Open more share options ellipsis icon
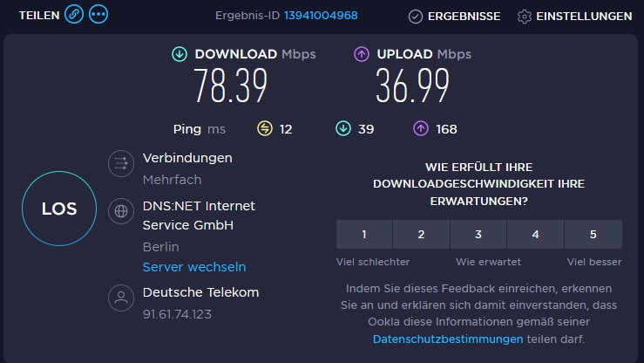The height and width of the screenshot is (363, 644). tap(98, 14)
